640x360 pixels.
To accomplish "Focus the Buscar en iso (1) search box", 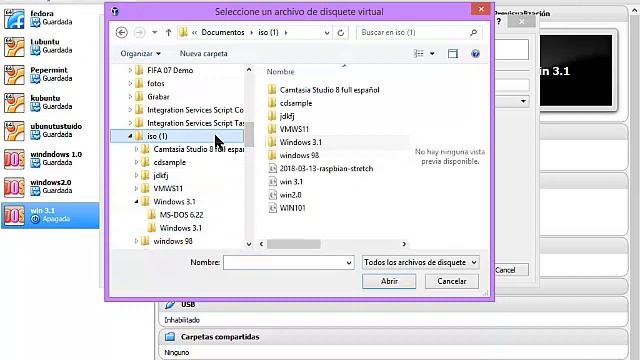I will 413,32.
